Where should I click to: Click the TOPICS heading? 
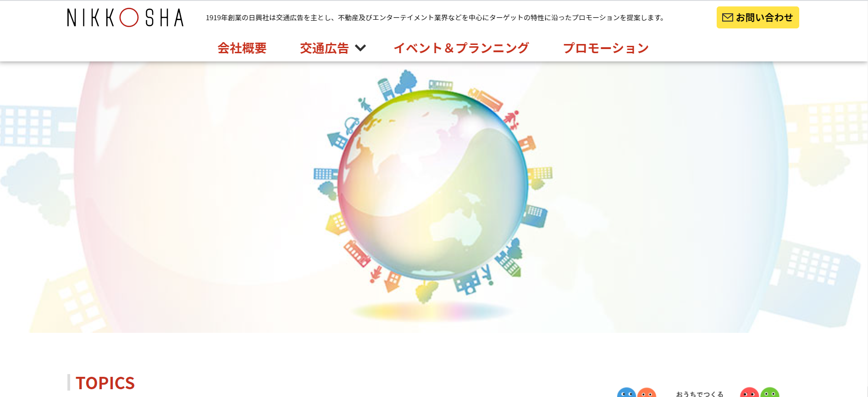tap(105, 383)
